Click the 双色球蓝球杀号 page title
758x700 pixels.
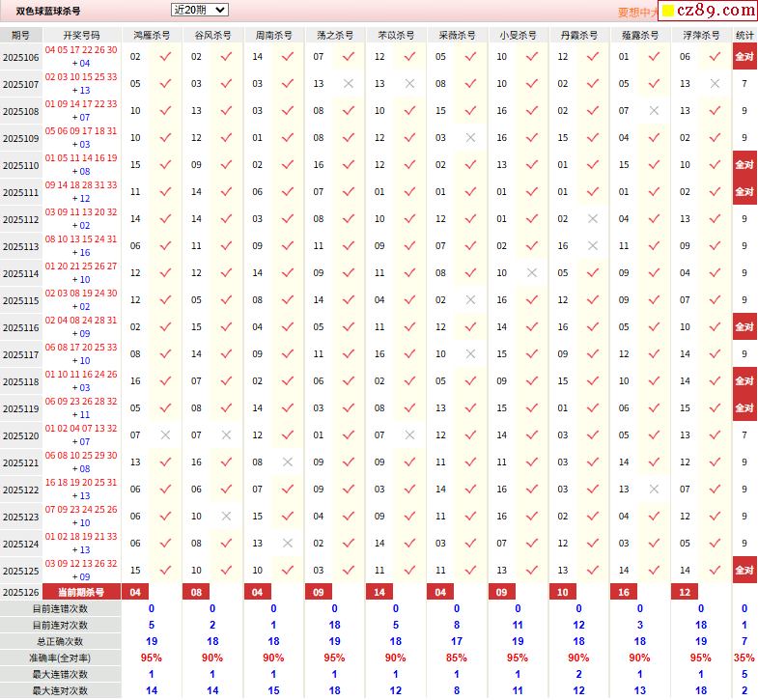(48, 11)
